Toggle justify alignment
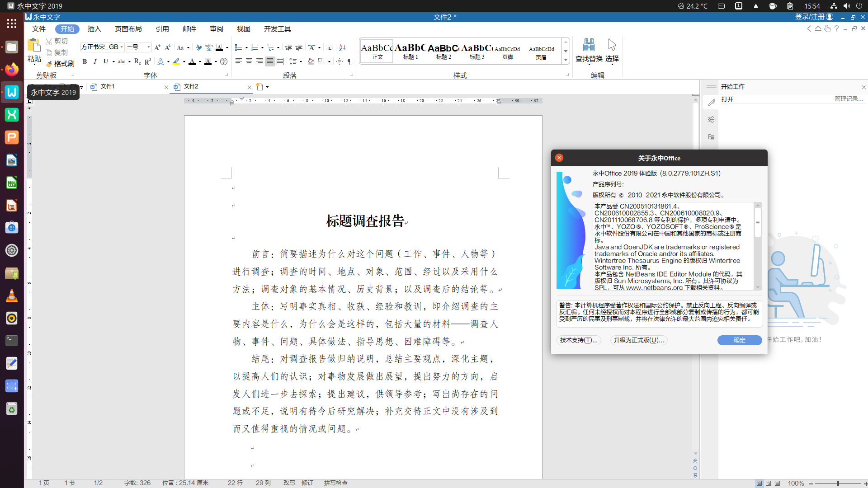This screenshot has width=868, height=488. click(x=270, y=61)
